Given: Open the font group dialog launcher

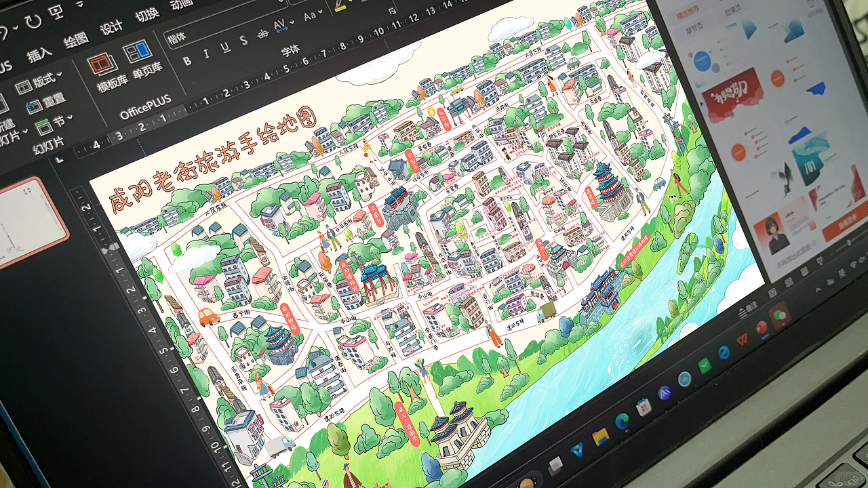Looking at the screenshot, I should pos(393,12).
